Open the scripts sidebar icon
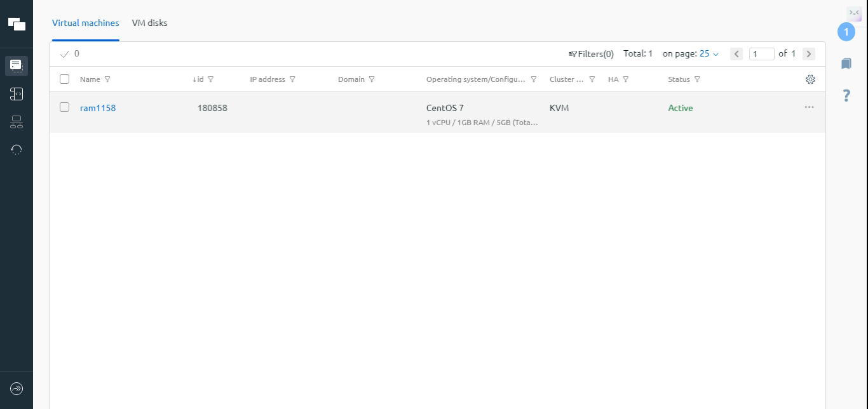 click(x=17, y=94)
